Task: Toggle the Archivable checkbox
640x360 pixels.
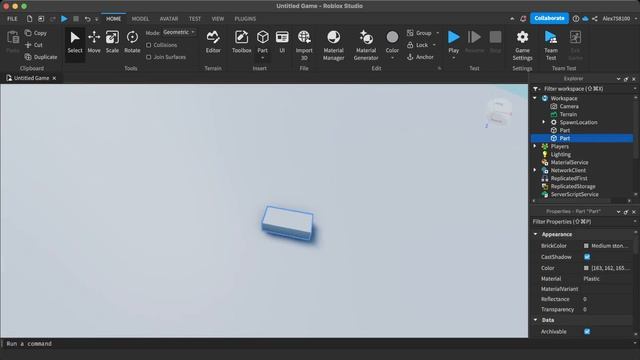Action: click(x=587, y=331)
